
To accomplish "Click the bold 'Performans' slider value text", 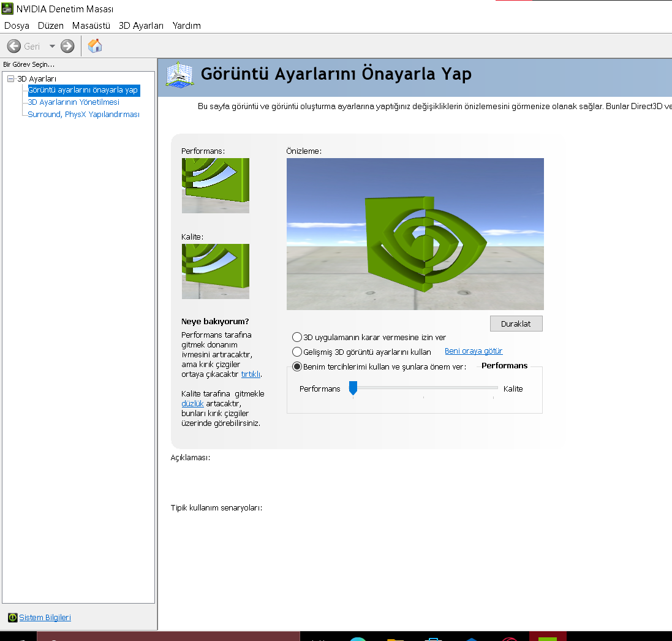I will 504,366.
